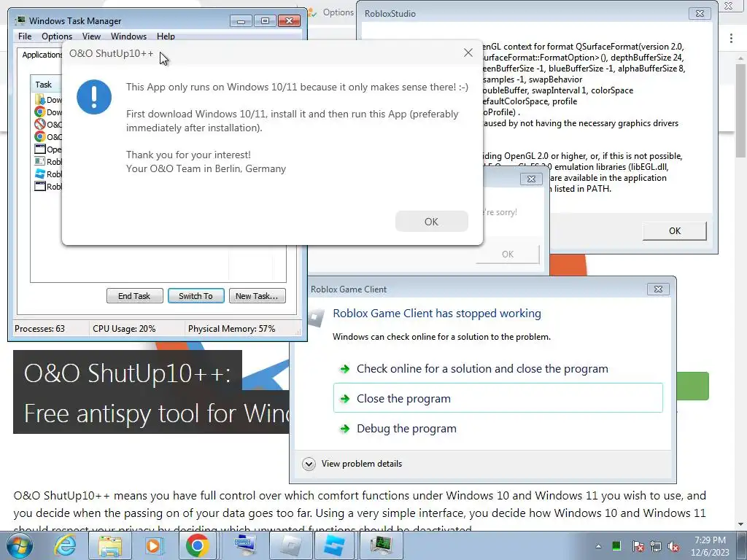Open Windows Explorer from the taskbar
Screen dimensions: 747x560
(110, 545)
